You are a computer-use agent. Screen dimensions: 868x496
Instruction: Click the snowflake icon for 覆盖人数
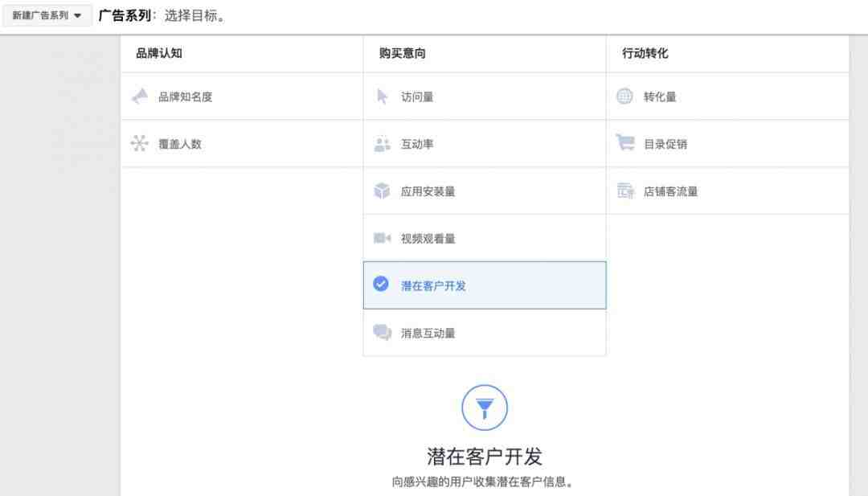pos(140,143)
